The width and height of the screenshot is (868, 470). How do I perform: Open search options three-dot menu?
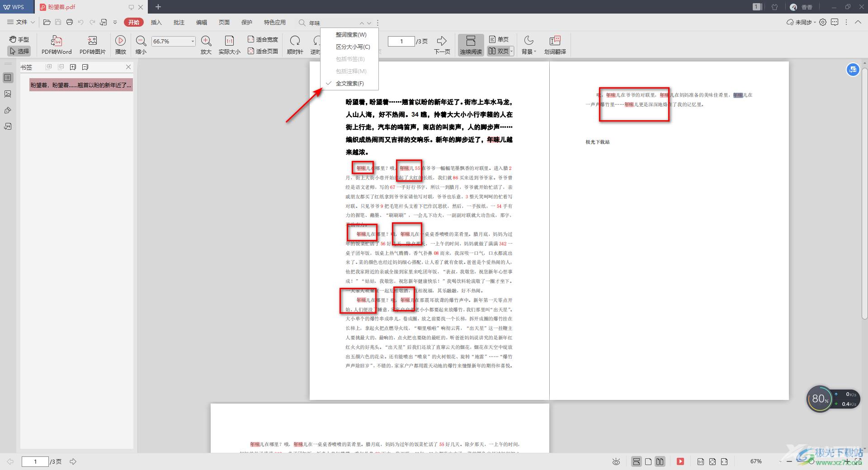(378, 23)
